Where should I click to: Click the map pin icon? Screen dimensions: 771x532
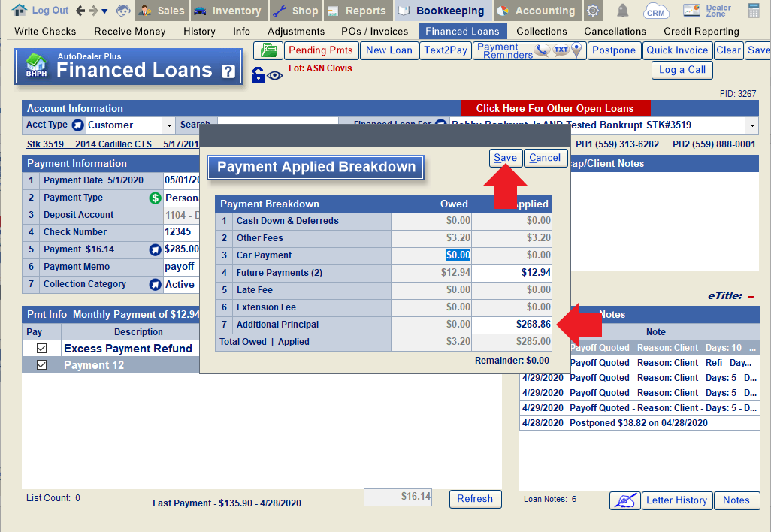tap(577, 50)
